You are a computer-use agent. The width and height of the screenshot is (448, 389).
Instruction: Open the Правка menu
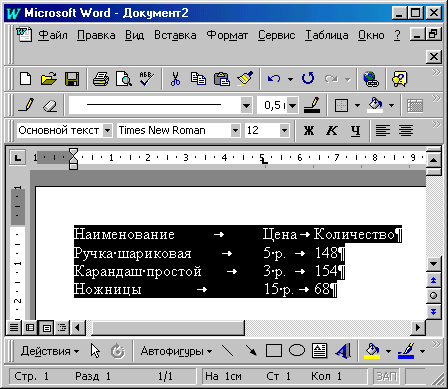96,35
